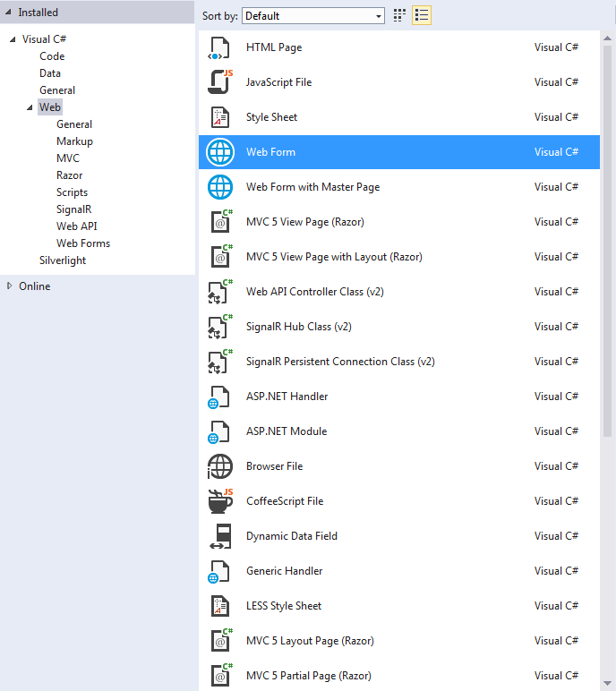Click the Installed header label
The width and height of the screenshot is (616, 691).
pos(38,13)
